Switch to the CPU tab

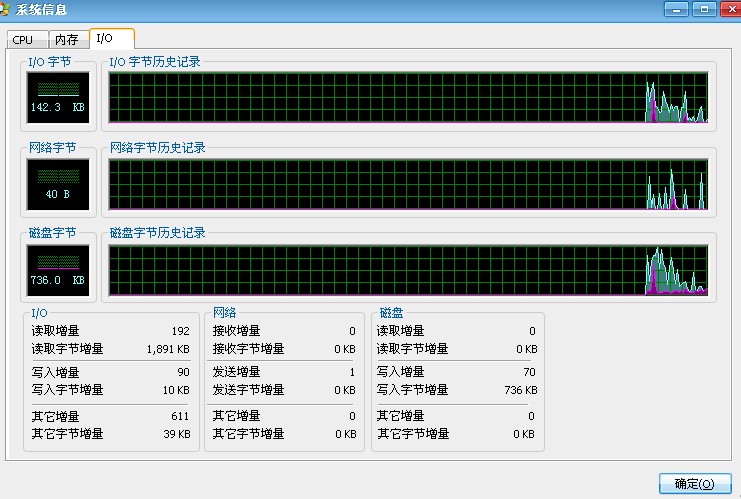27,40
